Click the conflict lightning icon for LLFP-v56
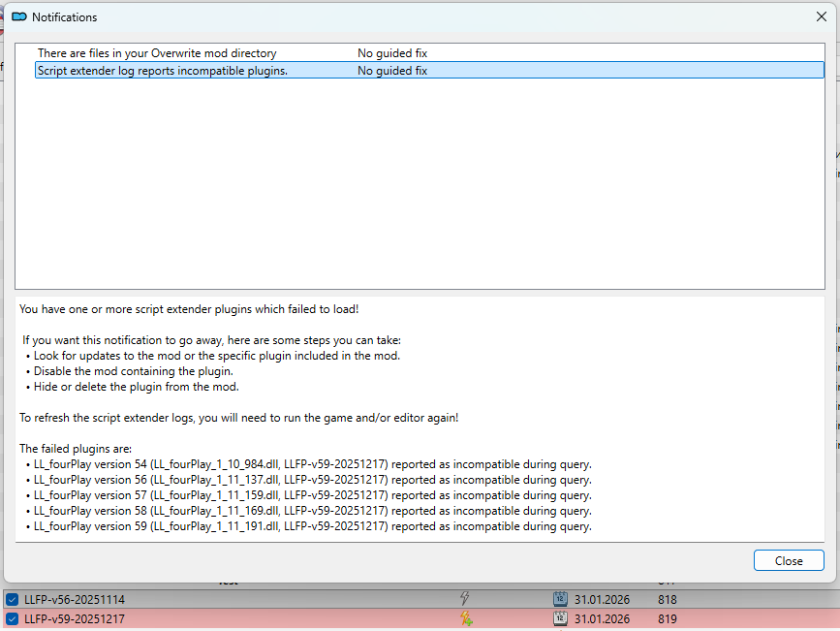Image resolution: width=840 pixels, height=631 pixels. coord(464,598)
